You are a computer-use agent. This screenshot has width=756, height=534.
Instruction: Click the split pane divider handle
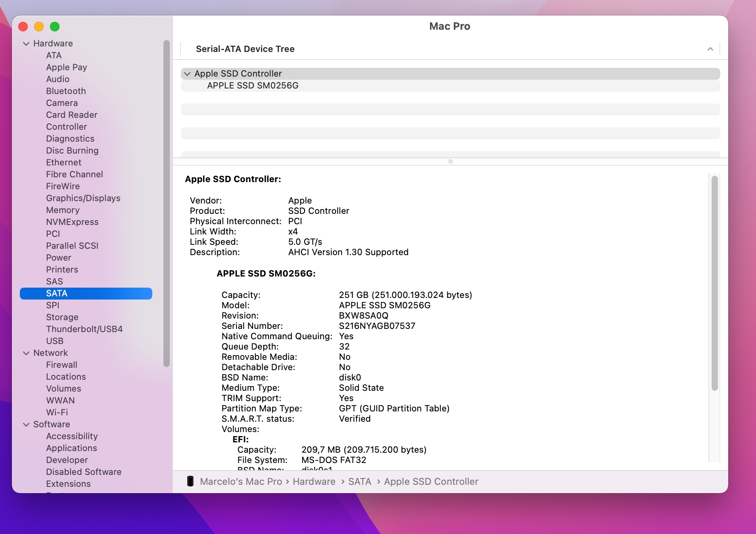tap(450, 161)
